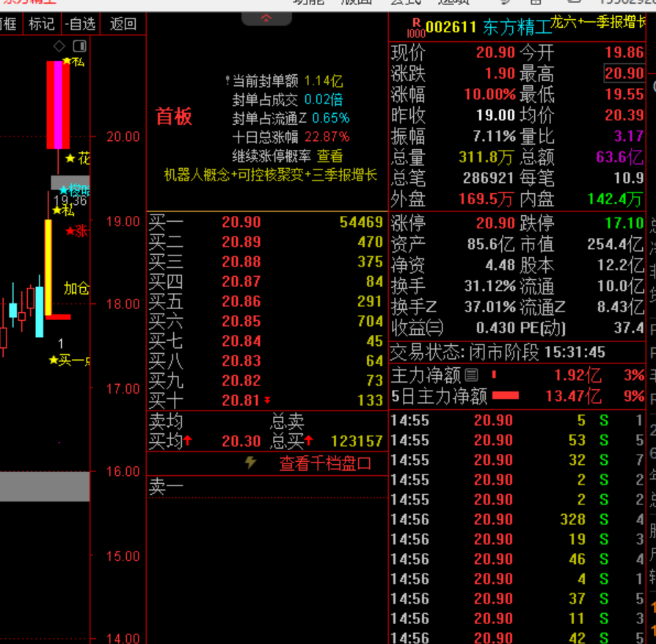The height and width of the screenshot is (644, 656).
Task: Click the info mark beside 当前封单额
Action: pos(227,79)
